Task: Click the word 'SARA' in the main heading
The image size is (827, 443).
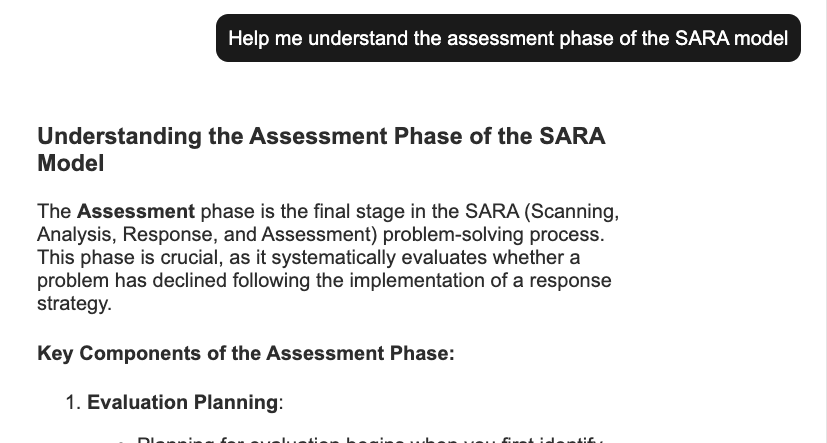Action: (572, 136)
